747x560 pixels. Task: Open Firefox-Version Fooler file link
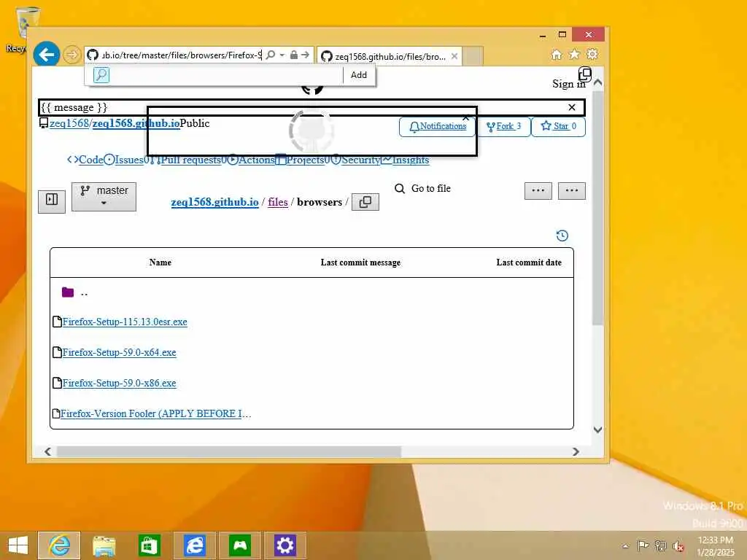coord(156,413)
